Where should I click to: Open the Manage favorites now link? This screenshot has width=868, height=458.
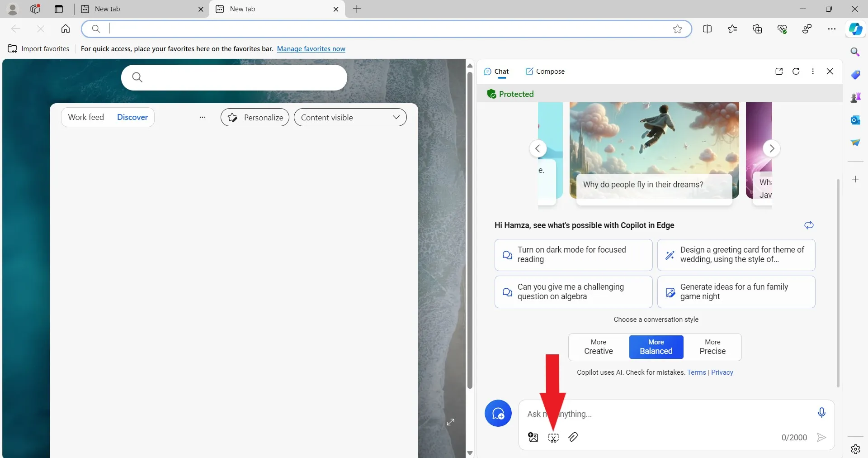coord(311,49)
